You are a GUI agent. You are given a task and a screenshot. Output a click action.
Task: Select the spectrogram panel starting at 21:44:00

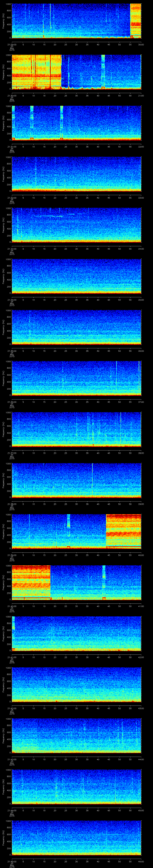pos(76,787)
